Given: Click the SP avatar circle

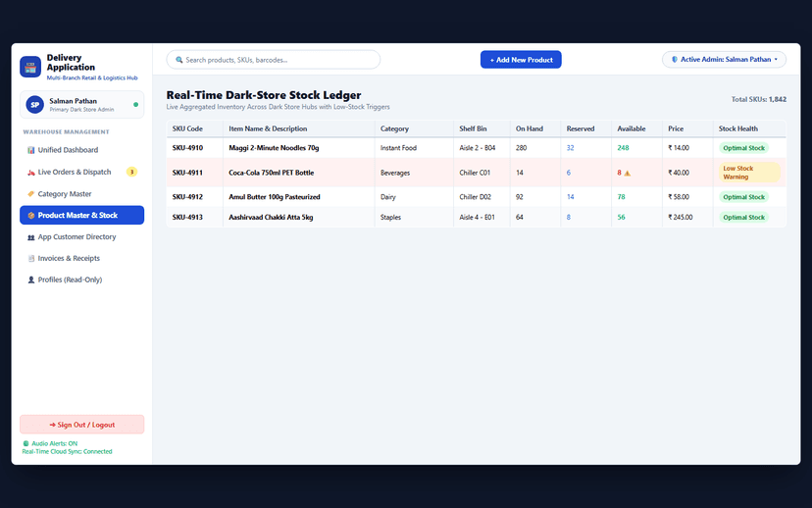Looking at the screenshot, I should (x=34, y=105).
